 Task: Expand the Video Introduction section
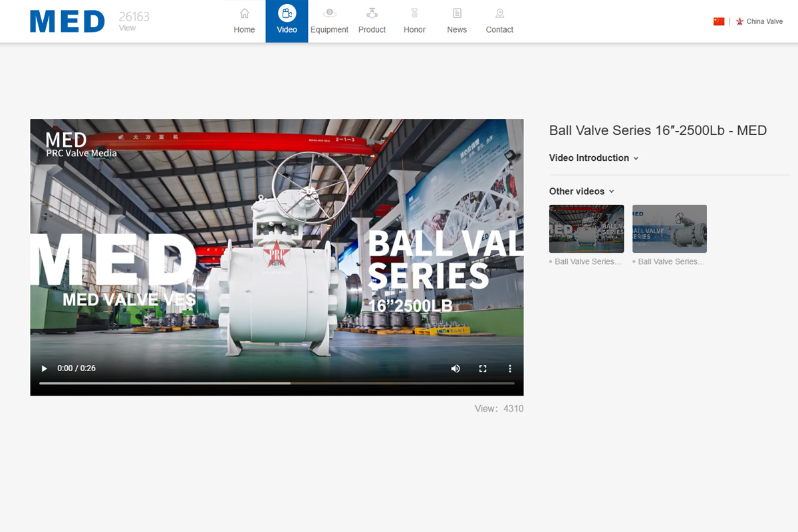coord(593,158)
